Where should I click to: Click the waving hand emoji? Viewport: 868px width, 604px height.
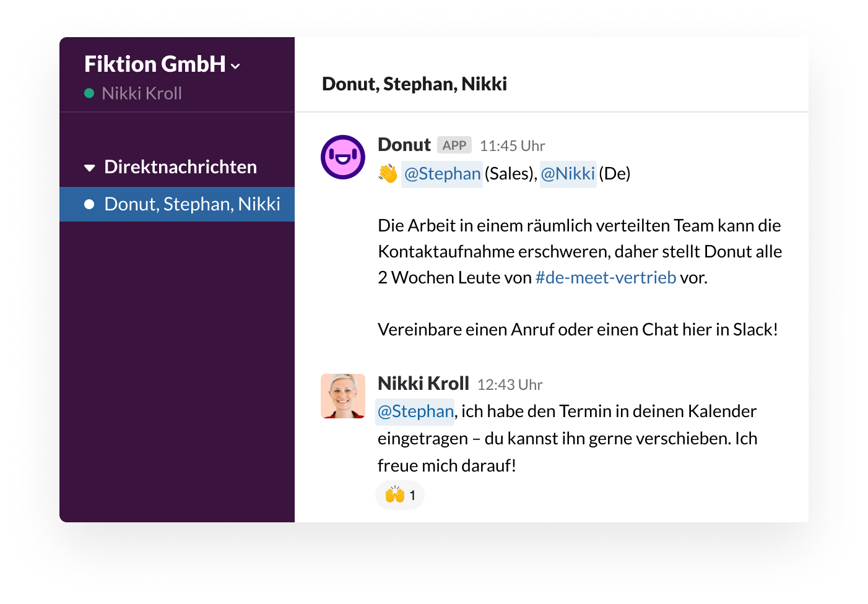pos(388,174)
